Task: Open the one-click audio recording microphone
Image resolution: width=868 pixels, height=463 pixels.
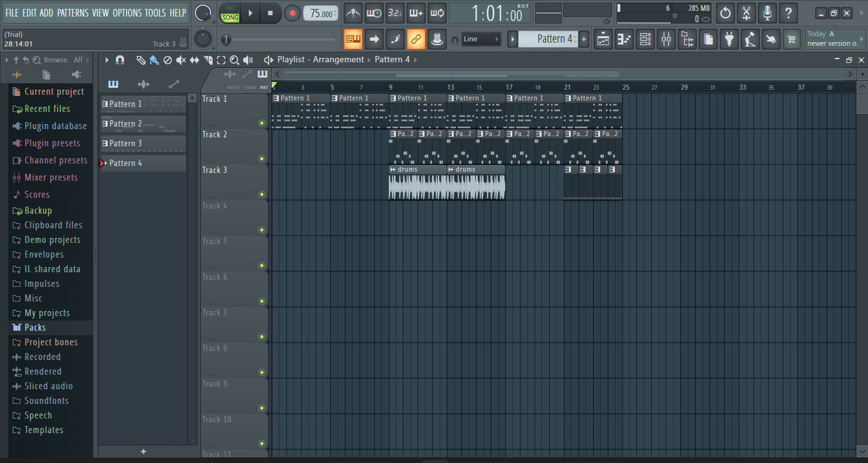Action: pos(767,13)
